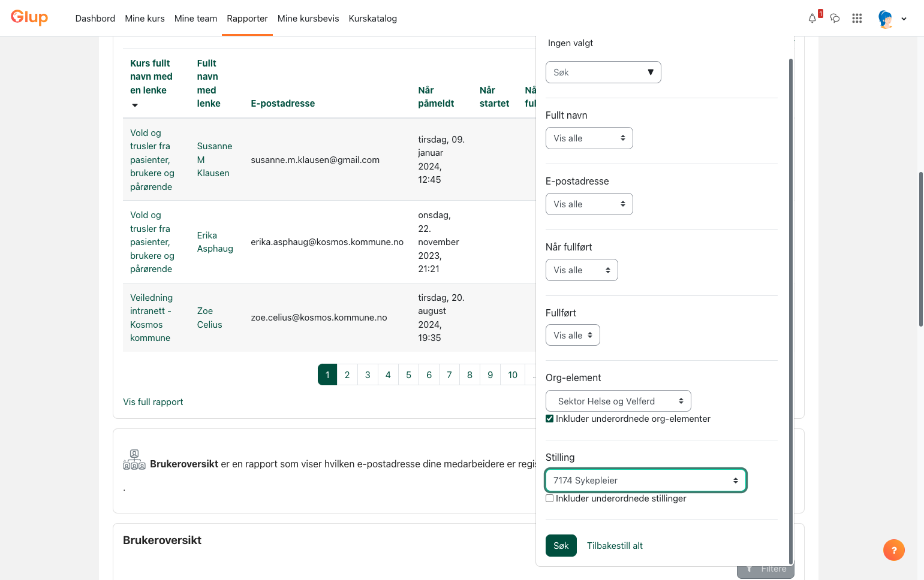Viewport: 924px width, 580px height.
Task: Open Stilling 7174 Sykepleier dropdown
Action: point(646,481)
